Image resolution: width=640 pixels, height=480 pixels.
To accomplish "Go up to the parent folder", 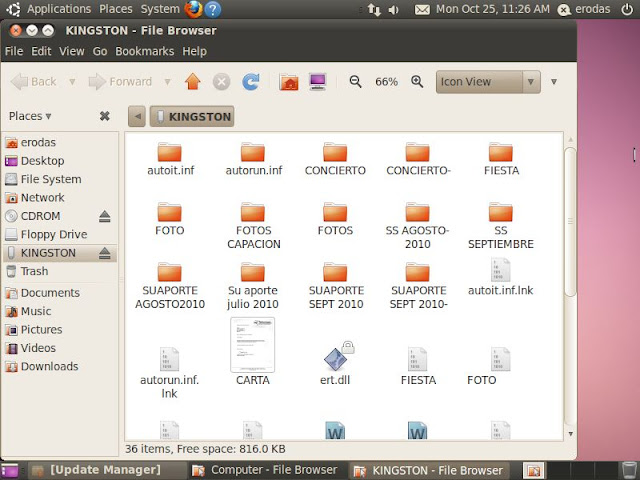I will tap(193, 82).
